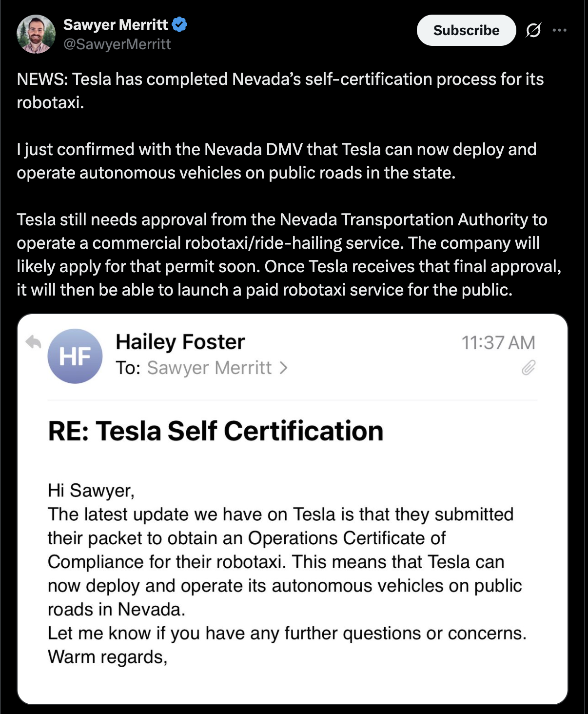Open the three-dot more options menu
Screen dimensions: 588x714
pyautogui.click(x=559, y=30)
